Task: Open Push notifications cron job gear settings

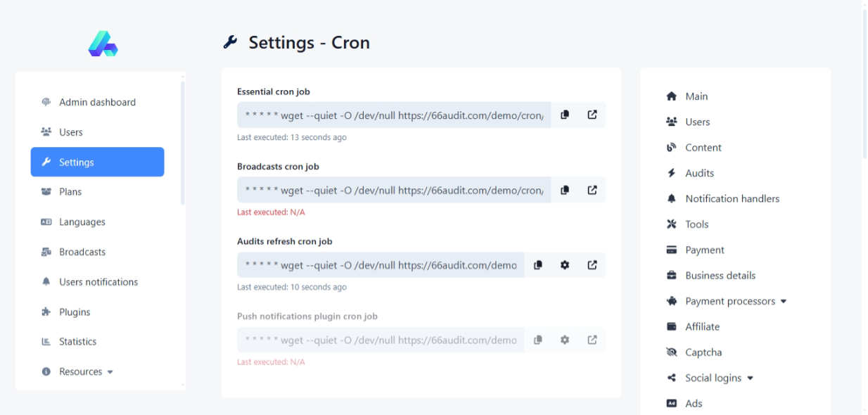Action: (565, 340)
